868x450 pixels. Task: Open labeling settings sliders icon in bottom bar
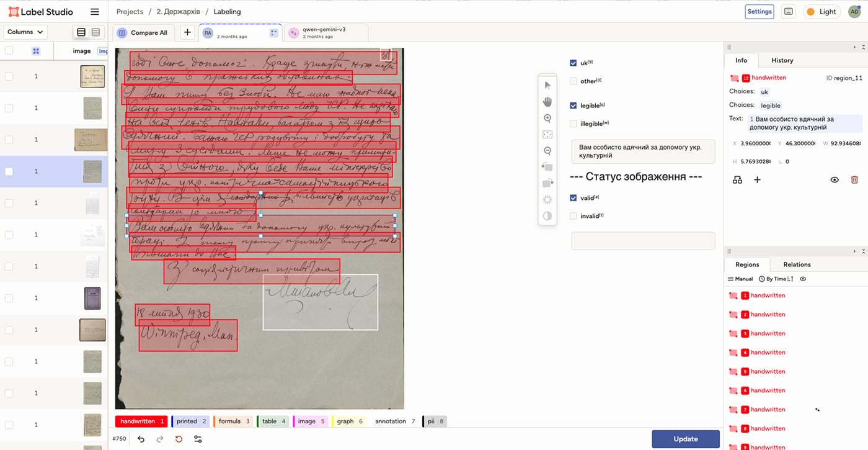click(198, 439)
